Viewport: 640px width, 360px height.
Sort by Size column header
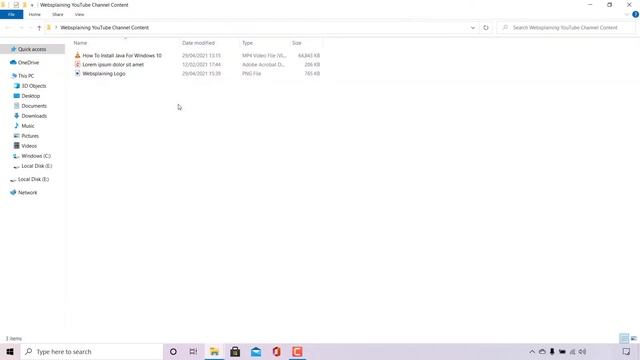click(x=297, y=43)
